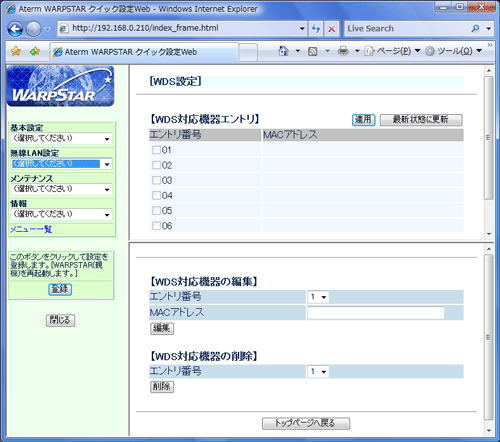Click the upper frame scrollbar thumb
This screenshot has height=442, width=500.
488,138
